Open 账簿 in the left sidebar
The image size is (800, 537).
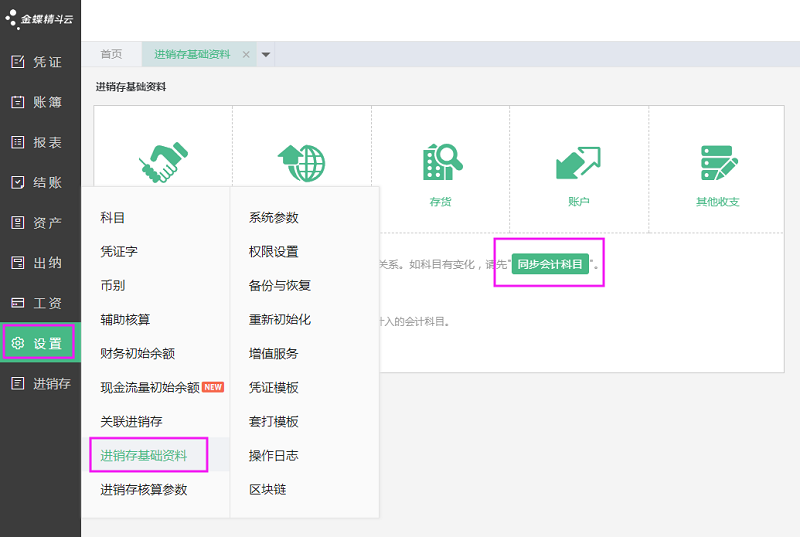40,102
